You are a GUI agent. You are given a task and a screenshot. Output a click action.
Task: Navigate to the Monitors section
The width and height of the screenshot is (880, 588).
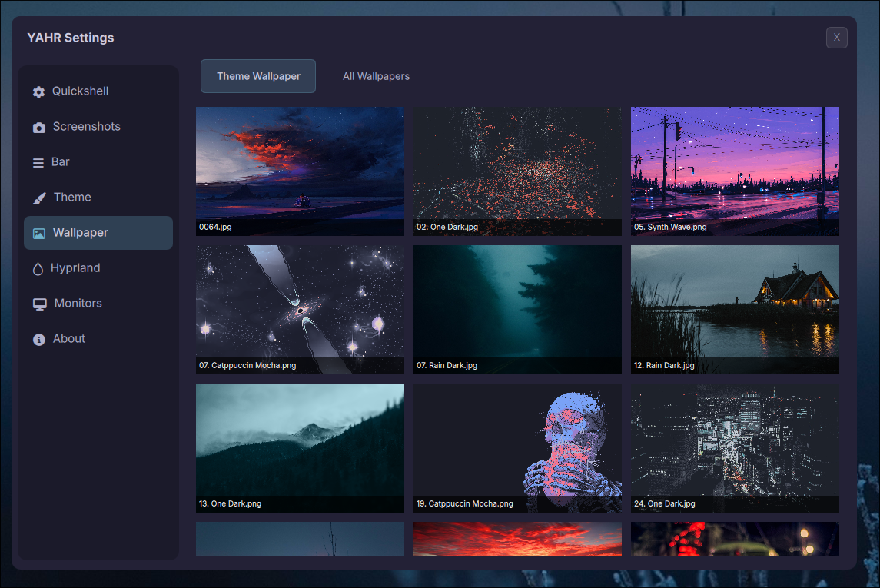98,304
